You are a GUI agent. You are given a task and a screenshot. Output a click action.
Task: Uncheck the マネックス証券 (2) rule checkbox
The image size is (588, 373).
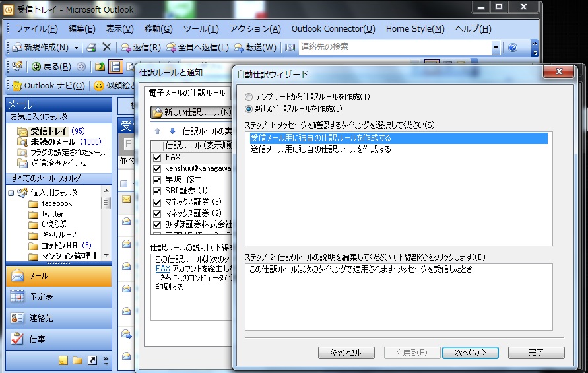tap(157, 214)
